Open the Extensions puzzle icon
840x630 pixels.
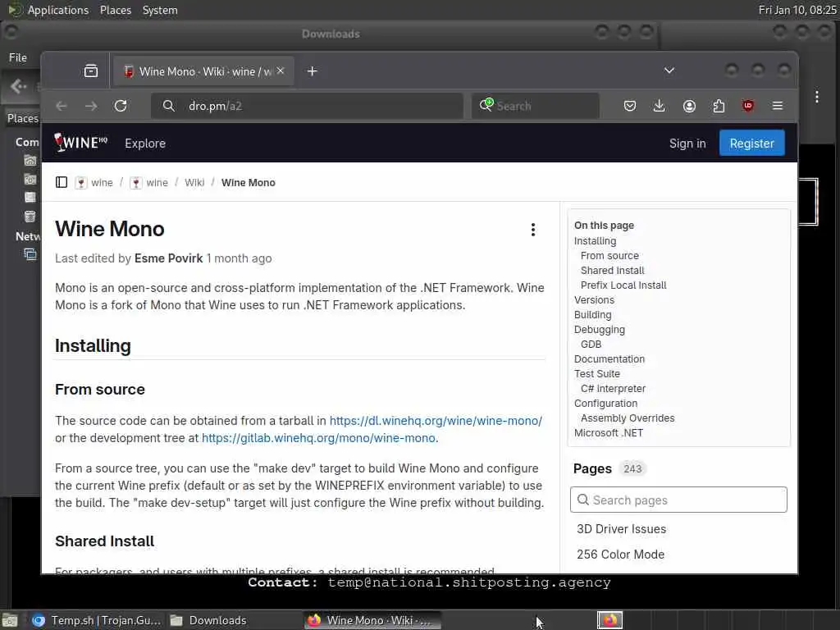coord(719,106)
